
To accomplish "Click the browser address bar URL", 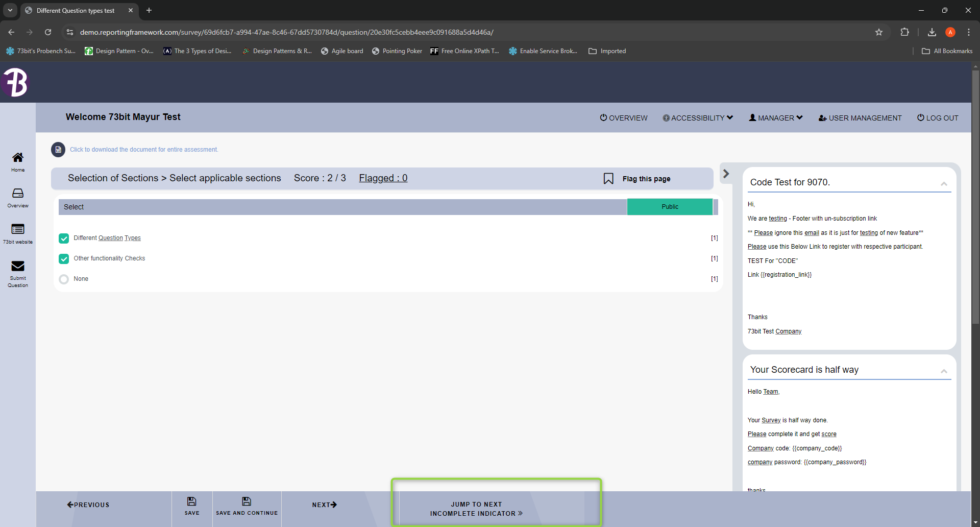I will coord(286,32).
